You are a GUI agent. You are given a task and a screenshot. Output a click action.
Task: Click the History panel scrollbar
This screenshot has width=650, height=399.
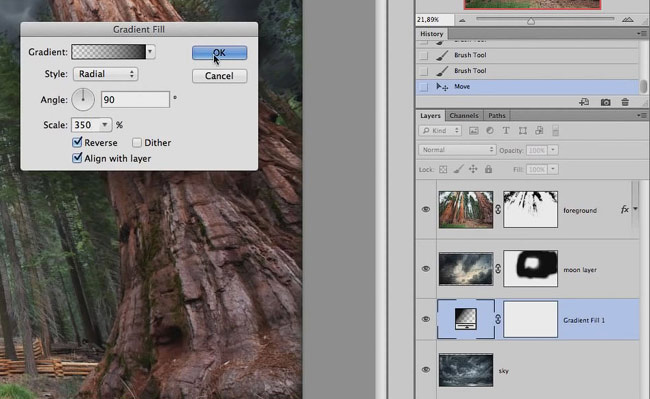643,86
